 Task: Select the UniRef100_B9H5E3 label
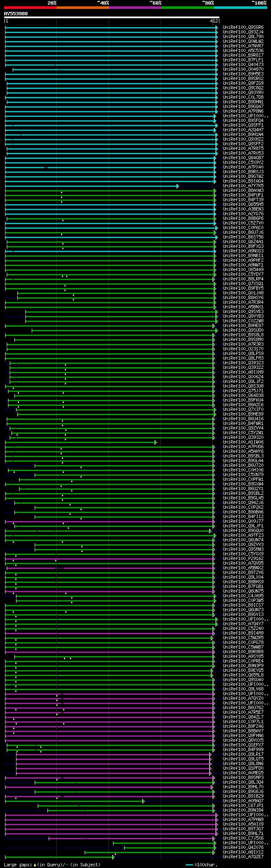[243, 74]
